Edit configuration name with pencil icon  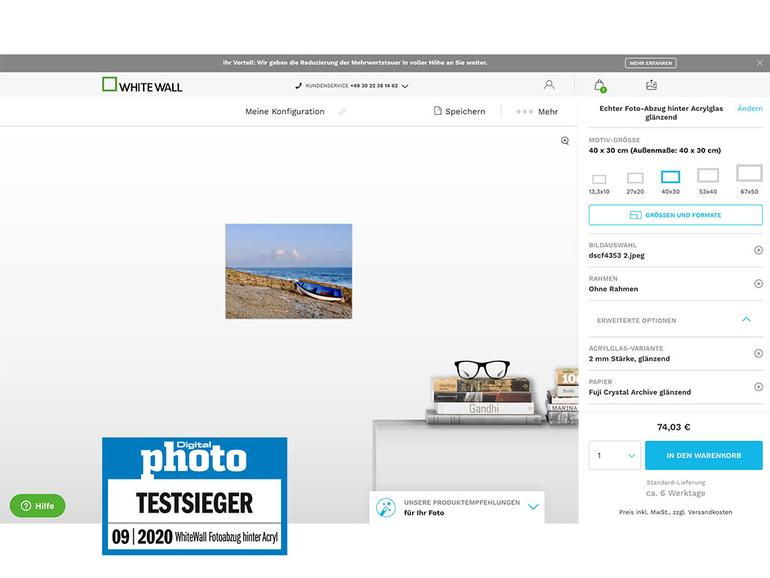click(x=342, y=111)
